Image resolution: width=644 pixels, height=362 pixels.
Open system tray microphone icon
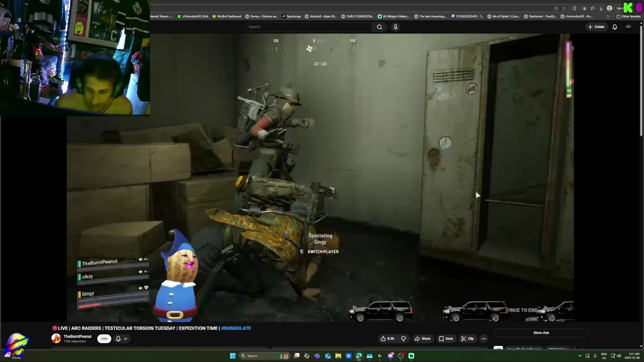tap(595, 356)
